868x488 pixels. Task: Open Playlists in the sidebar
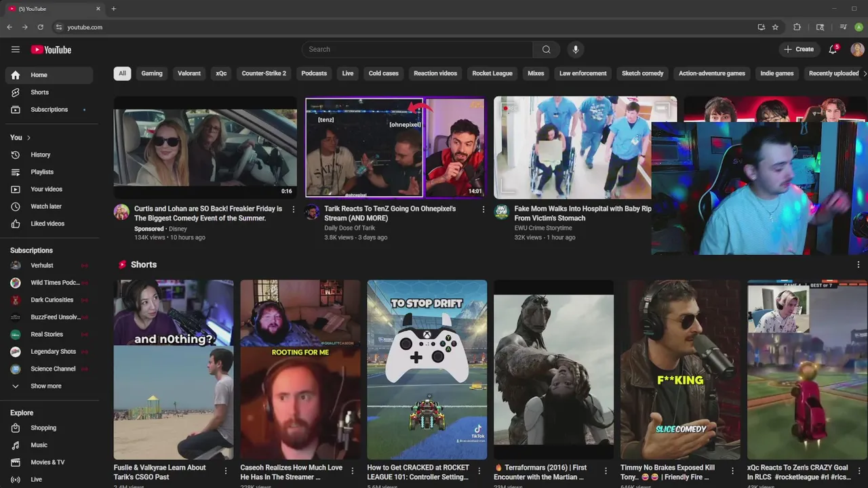(49, 172)
